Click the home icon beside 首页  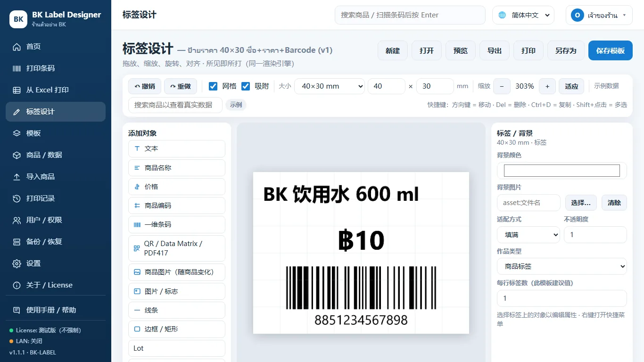(17, 47)
